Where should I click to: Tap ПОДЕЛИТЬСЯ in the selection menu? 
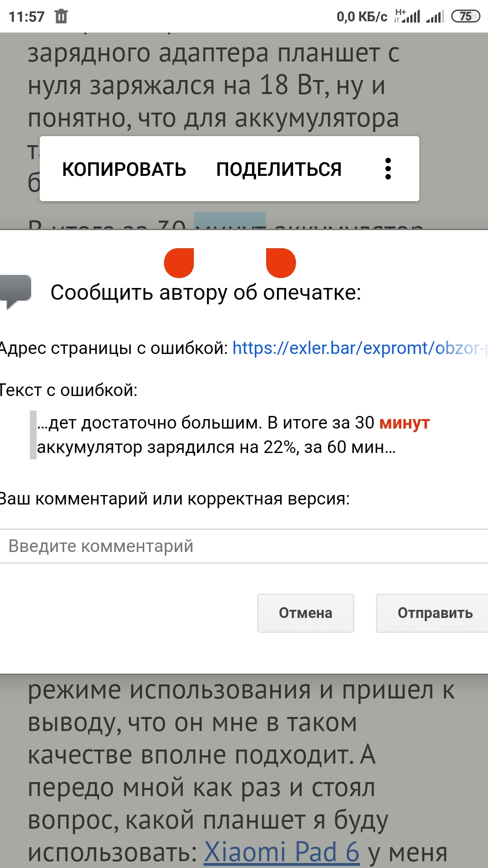click(279, 169)
